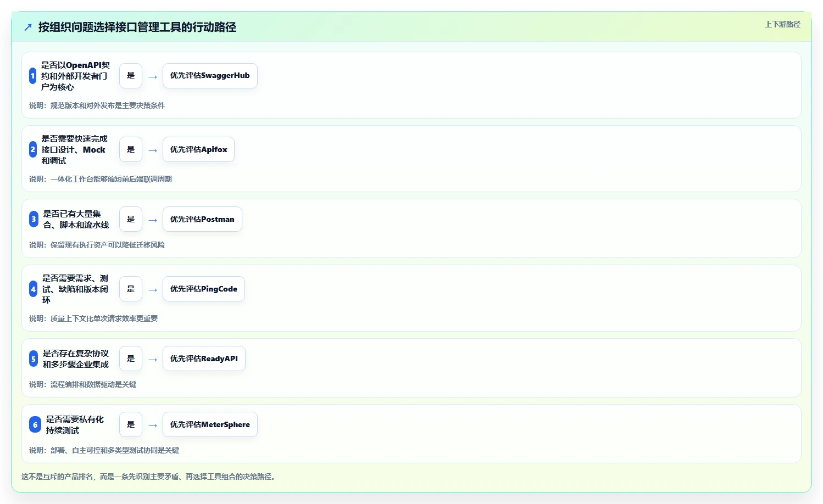Click question 是否以OpenAPI契约和外部开发者门户为核心
The height and width of the screenshot is (504, 823).
coord(75,76)
